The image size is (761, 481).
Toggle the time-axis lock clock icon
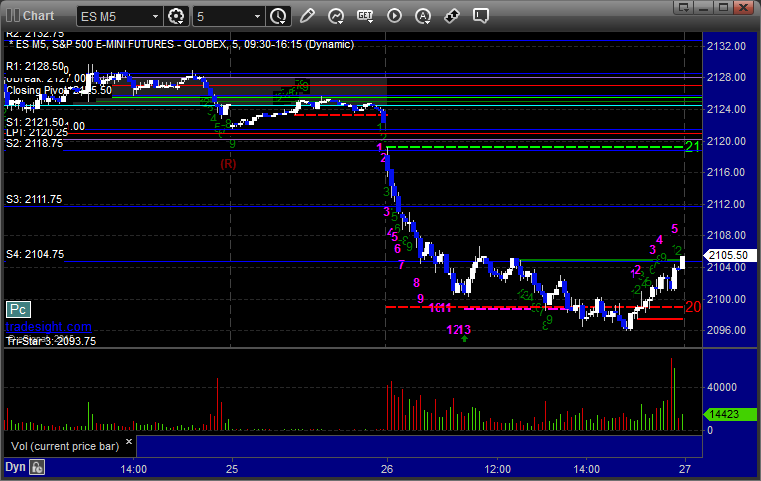pyautogui.click(x=37, y=467)
